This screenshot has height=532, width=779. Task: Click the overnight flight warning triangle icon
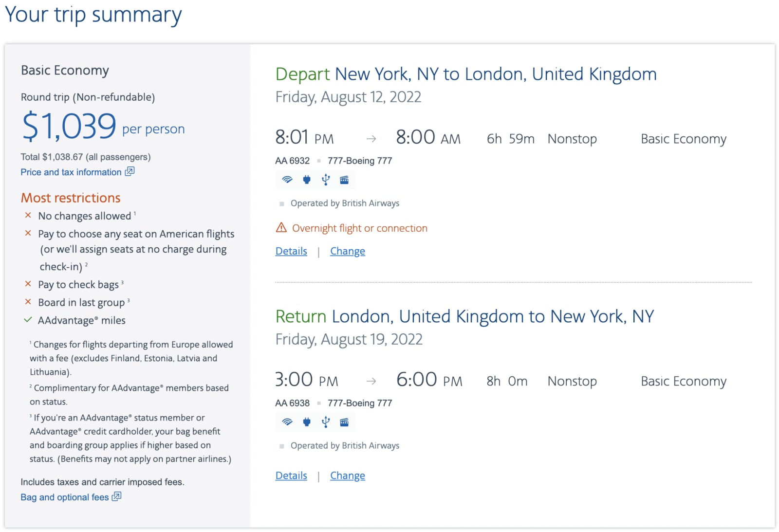click(x=281, y=227)
